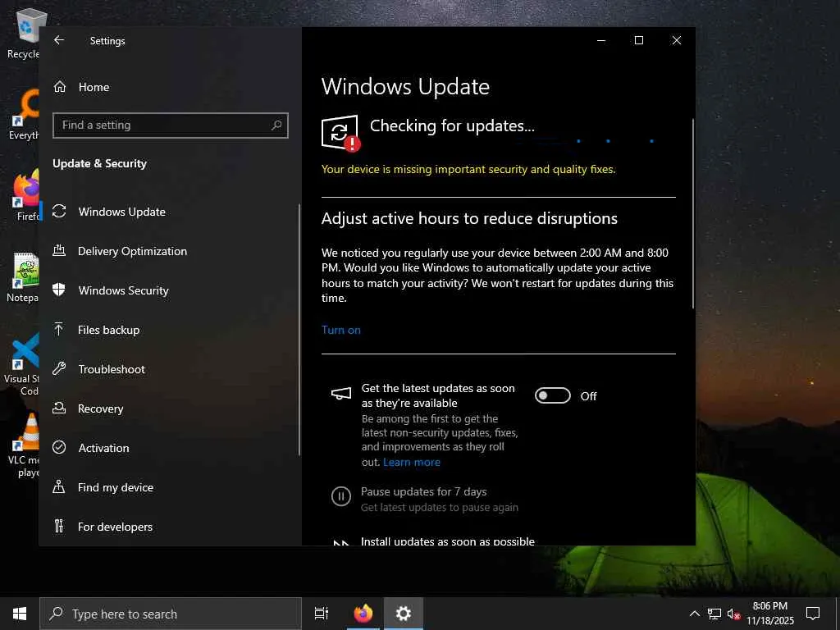The height and width of the screenshot is (630, 840).
Task: Open Task View on the taskbar
Action: tap(322, 614)
